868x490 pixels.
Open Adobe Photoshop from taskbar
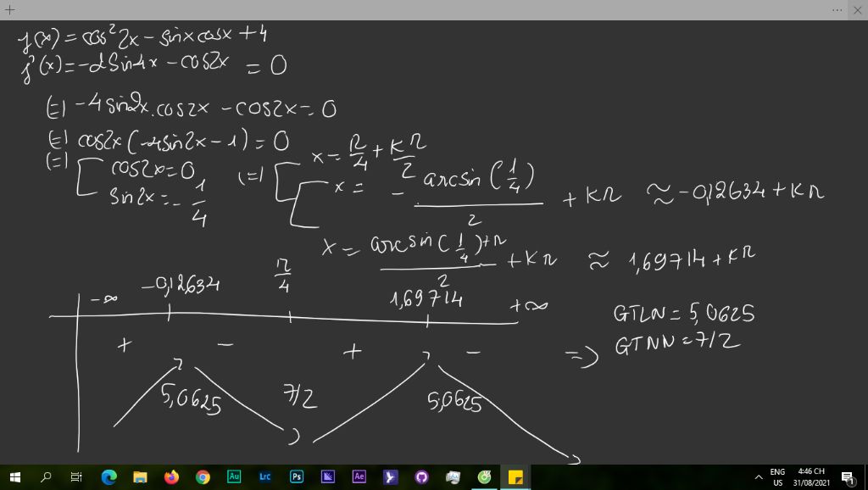[297, 476]
